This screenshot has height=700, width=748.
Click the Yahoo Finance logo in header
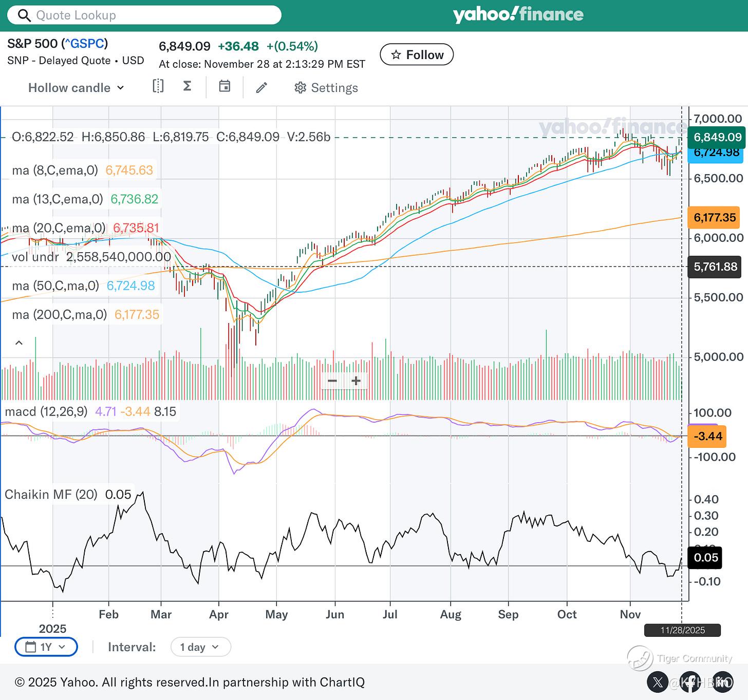tap(518, 15)
